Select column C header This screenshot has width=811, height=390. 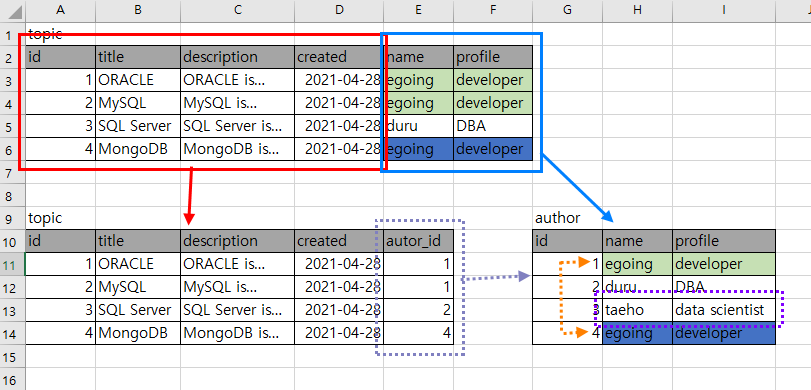pyautogui.click(x=238, y=10)
